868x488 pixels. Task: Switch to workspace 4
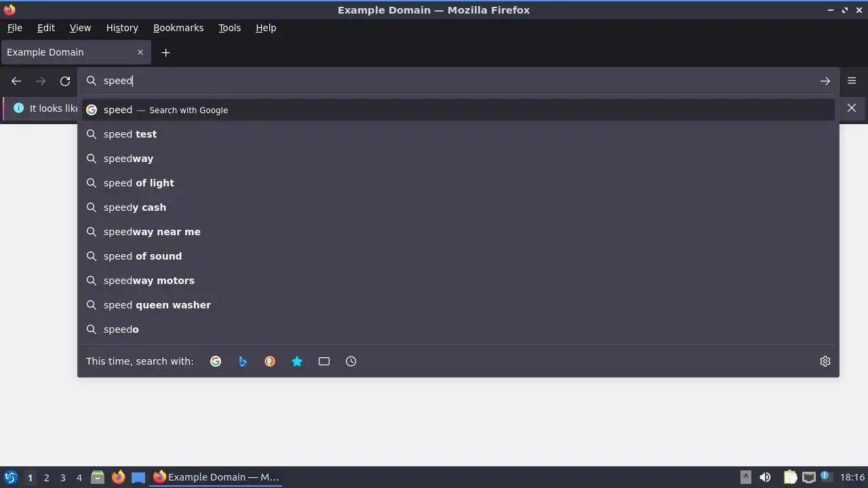coord(79,477)
